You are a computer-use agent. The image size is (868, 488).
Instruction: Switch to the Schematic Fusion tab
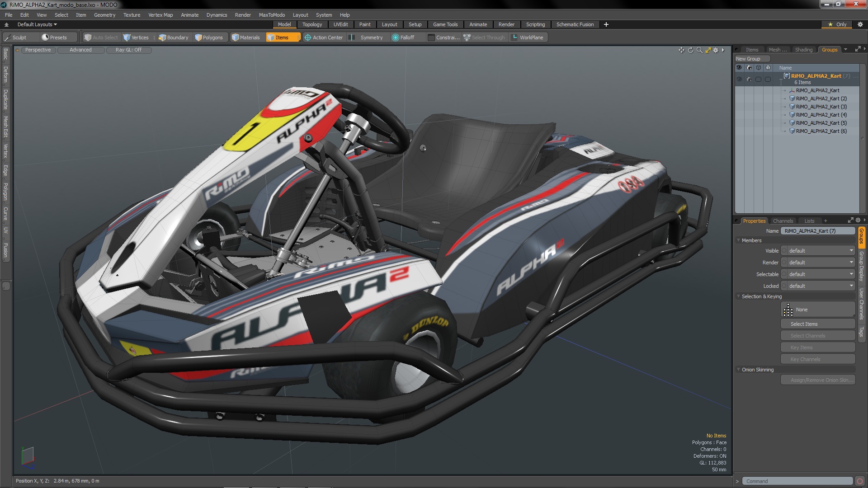pyautogui.click(x=575, y=24)
